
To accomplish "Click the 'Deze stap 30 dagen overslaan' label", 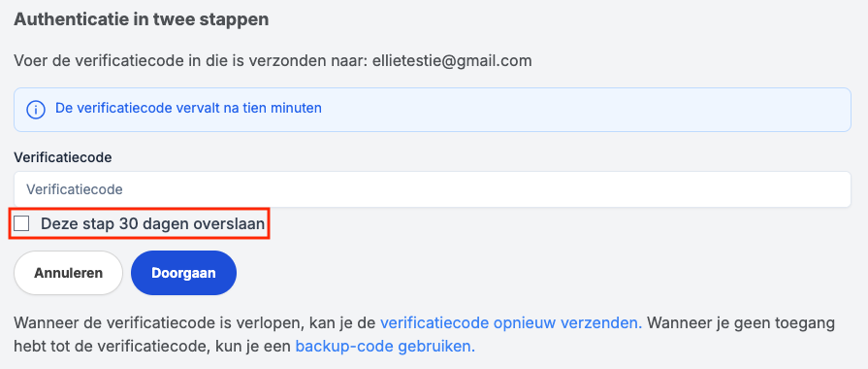I will click(x=152, y=224).
